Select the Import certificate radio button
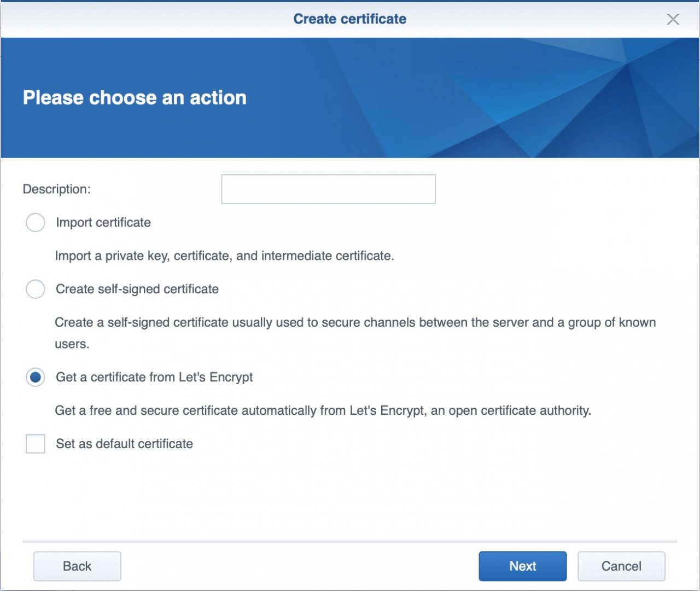This screenshot has height=591, width=700. pyautogui.click(x=36, y=223)
